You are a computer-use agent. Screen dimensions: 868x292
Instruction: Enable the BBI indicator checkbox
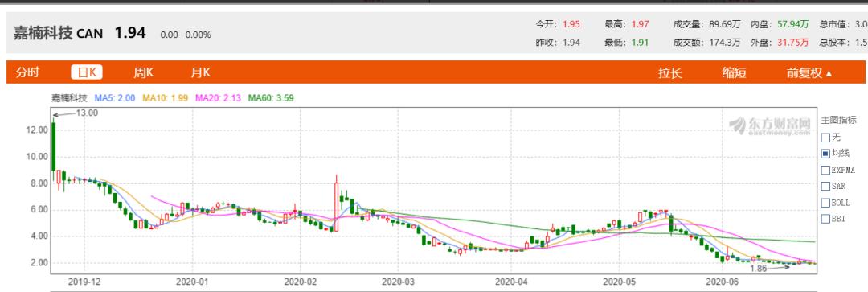tap(825, 219)
